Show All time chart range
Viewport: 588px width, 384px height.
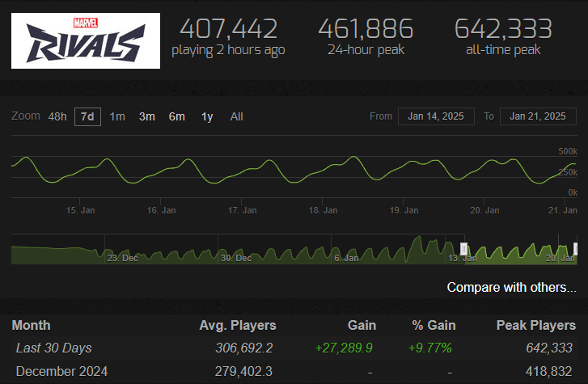click(237, 116)
